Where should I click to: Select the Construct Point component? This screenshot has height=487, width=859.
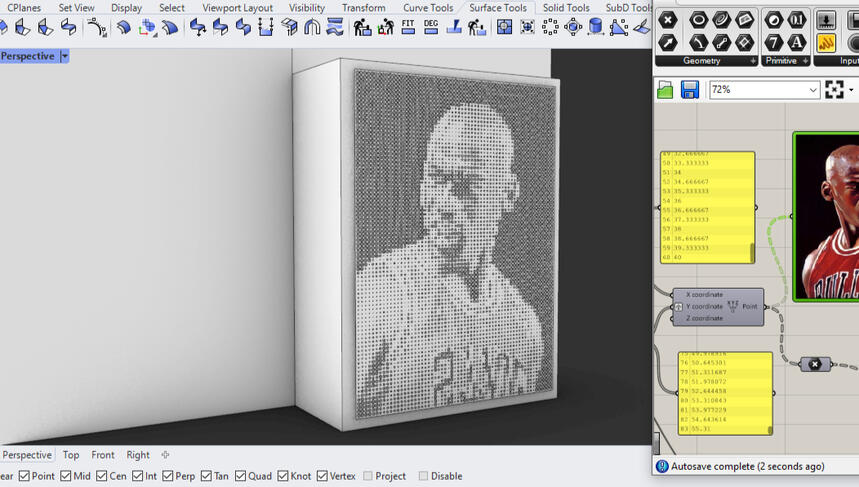(718, 307)
